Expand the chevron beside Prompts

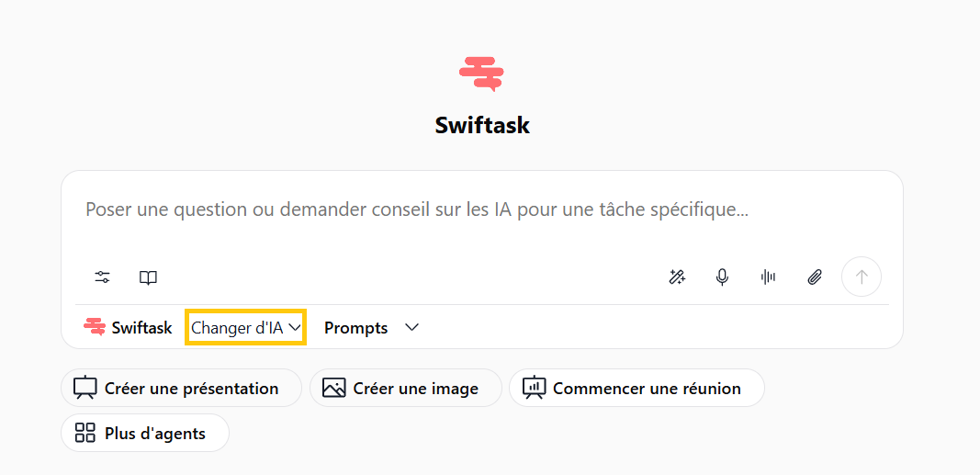pos(411,327)
